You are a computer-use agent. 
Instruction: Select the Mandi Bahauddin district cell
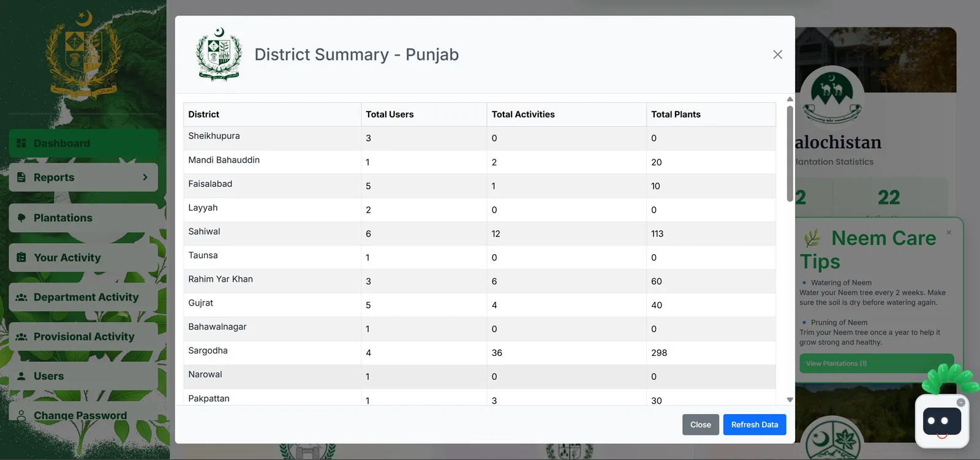tap(272, 162)
